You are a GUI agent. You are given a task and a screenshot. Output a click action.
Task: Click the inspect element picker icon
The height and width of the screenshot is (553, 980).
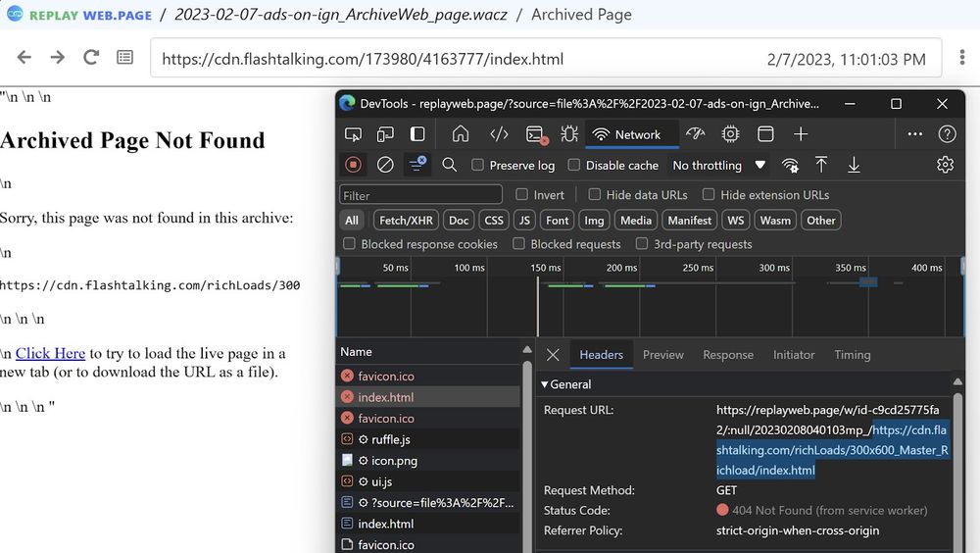click(x=353, y=134)
